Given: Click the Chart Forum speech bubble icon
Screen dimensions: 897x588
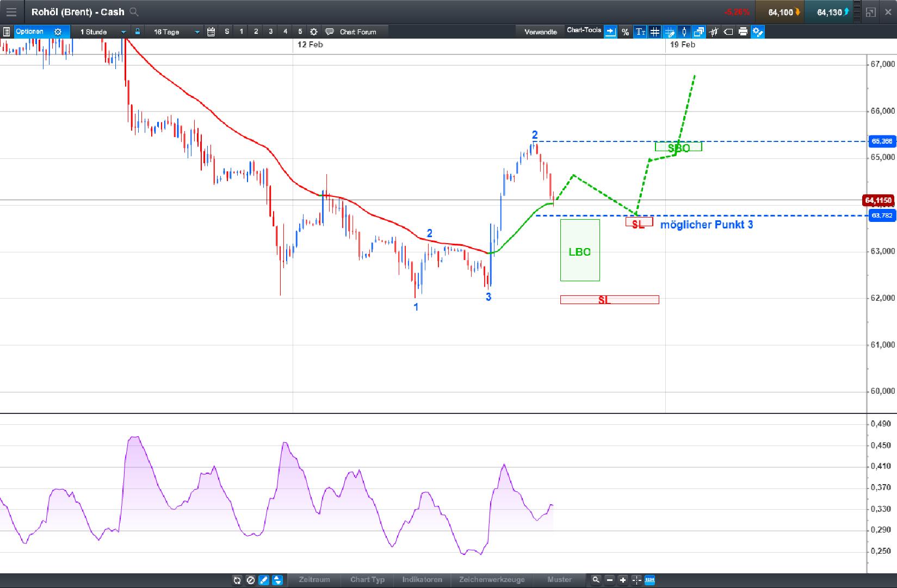Looking at the screenshot, I should (330, 32).
